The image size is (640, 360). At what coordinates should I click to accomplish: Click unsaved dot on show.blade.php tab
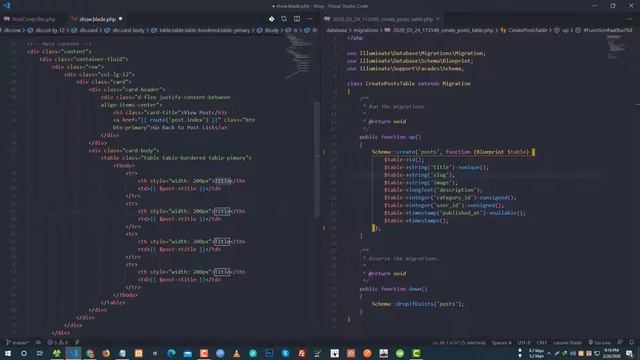(x=120, y=19)
